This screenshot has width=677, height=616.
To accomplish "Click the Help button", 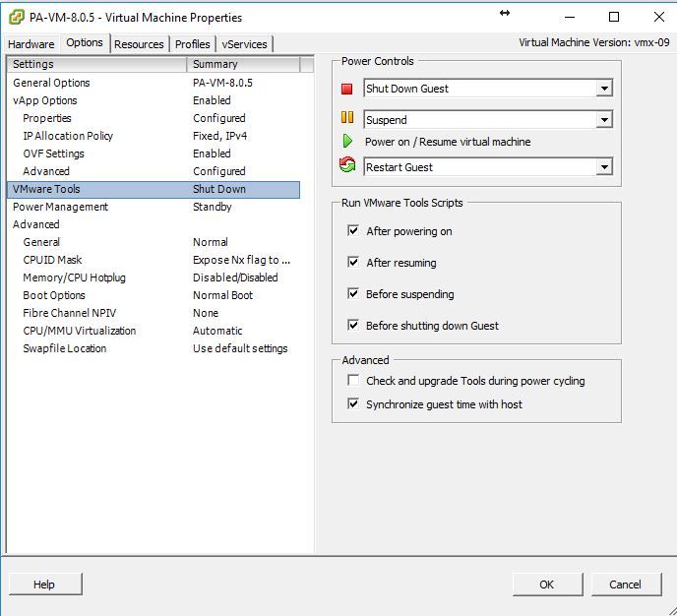I will pyautogui.click(x=45, y=585).
